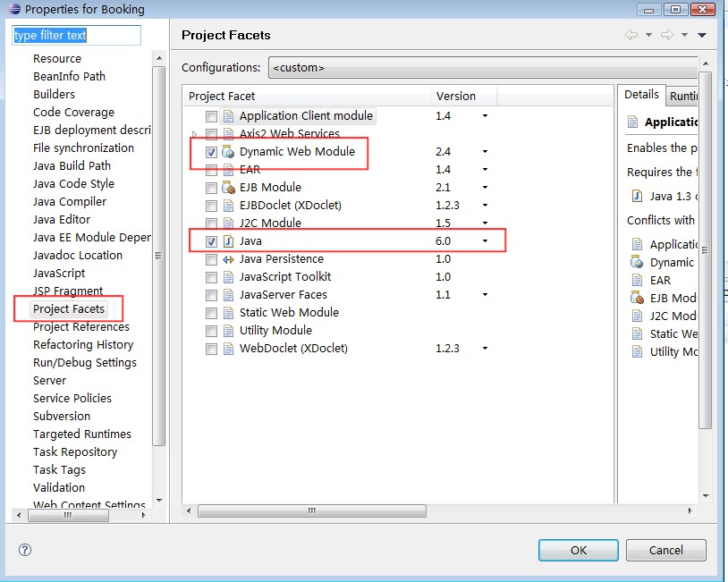The width and height of the screenshot is (728, 582).
Task: Switch to the Runtimes tab
Action: (x=682, y=96)
